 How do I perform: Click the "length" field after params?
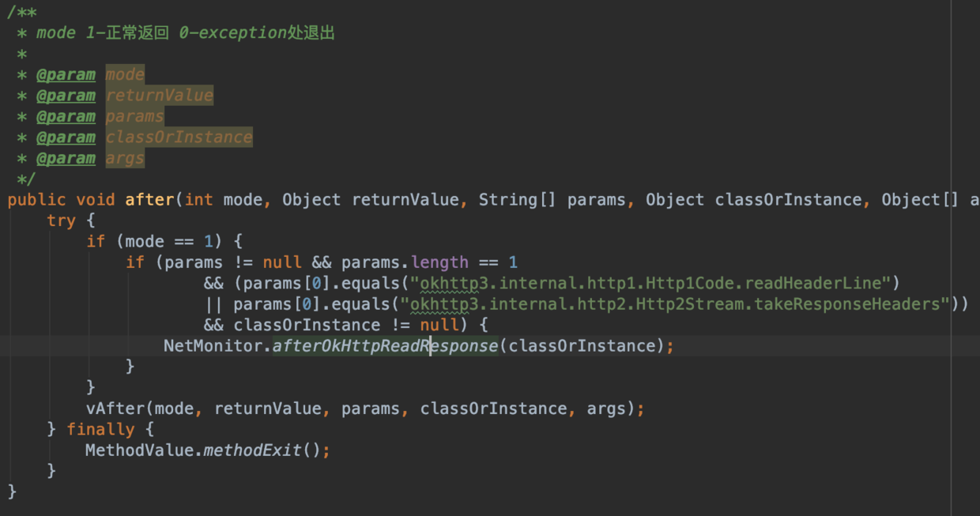[439, 262]
